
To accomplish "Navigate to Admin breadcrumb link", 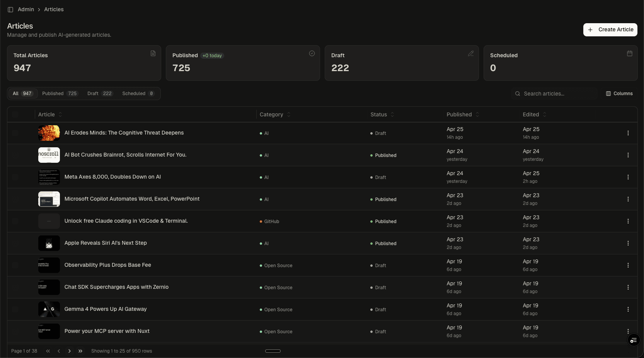I will [x=26, y=10].
